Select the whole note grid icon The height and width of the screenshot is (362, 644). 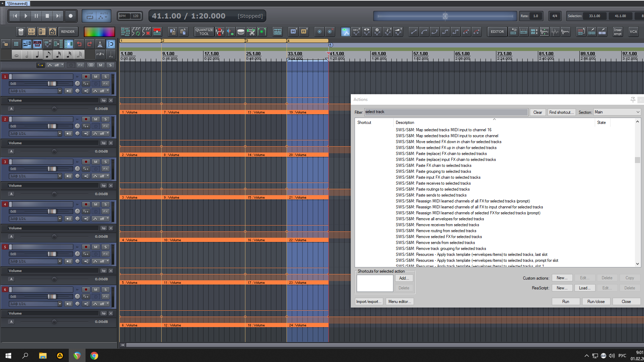coord(16,55)
